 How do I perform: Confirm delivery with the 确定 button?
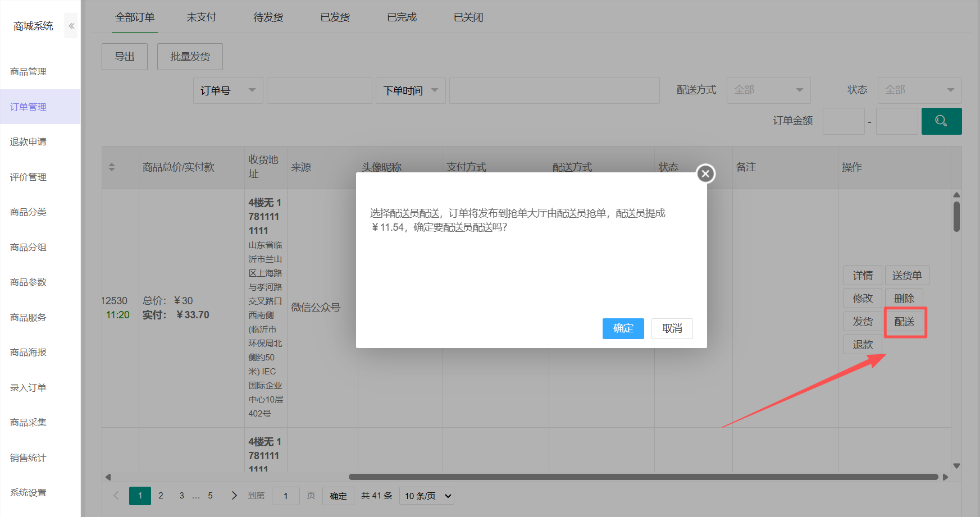[623, 328]
